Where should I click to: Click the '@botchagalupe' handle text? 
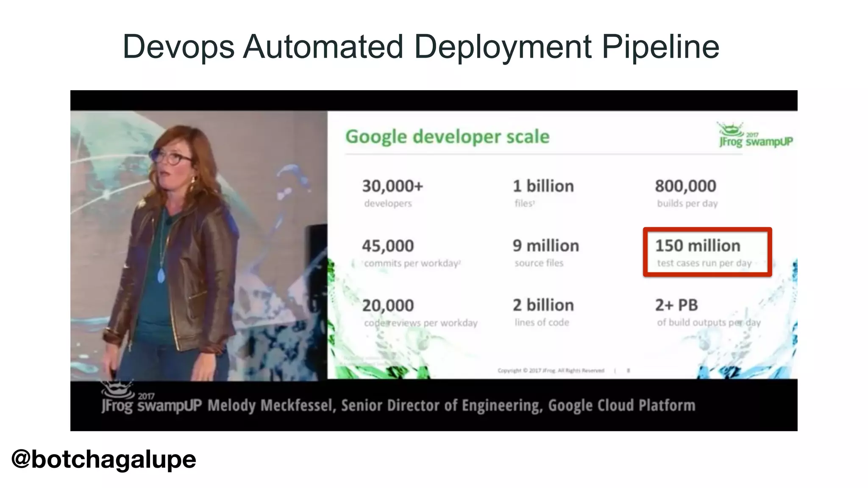(x=104, y=459)
